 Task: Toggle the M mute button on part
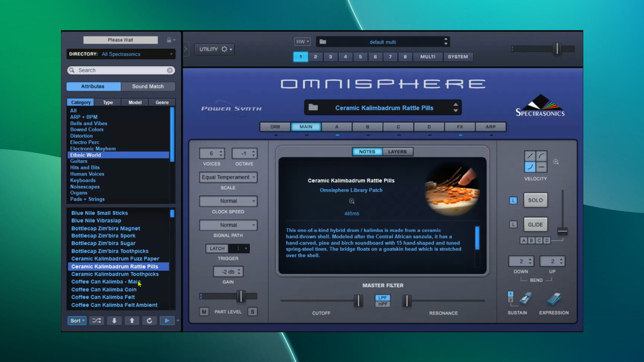[x=204, y=312]
